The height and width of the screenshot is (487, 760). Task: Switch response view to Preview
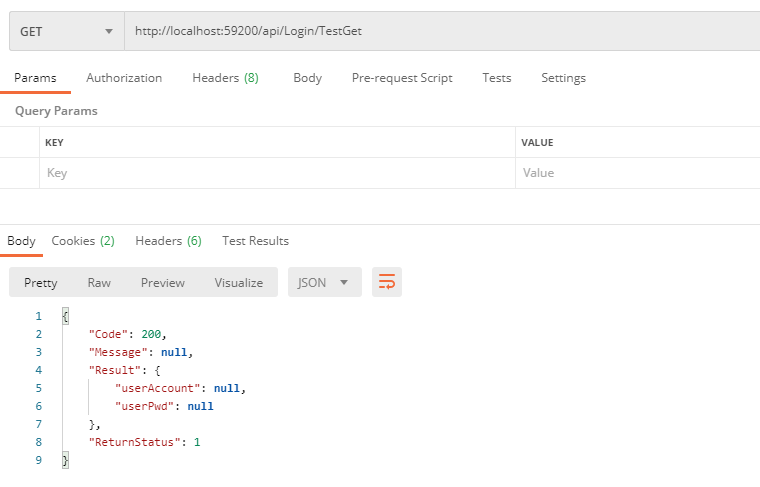(x=162, y=283)
